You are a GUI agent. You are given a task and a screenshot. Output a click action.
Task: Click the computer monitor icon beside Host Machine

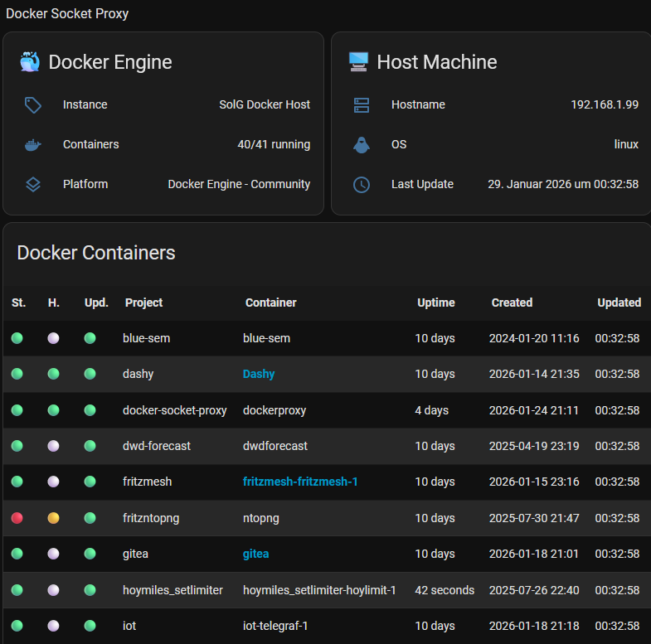pyautogui.click(x=358, y=62)
